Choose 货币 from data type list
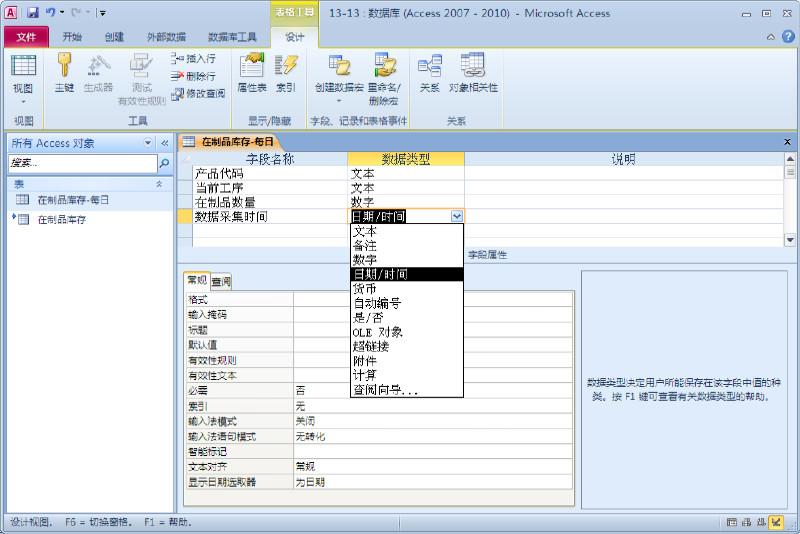Screen dimensions: 800x534 (407, 289)
